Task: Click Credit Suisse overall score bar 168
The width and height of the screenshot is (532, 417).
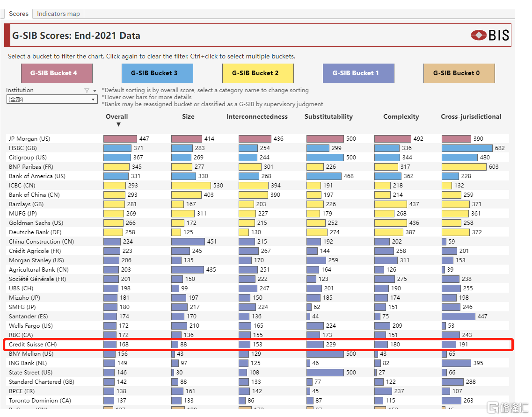Action: click(x=110, y=345)
